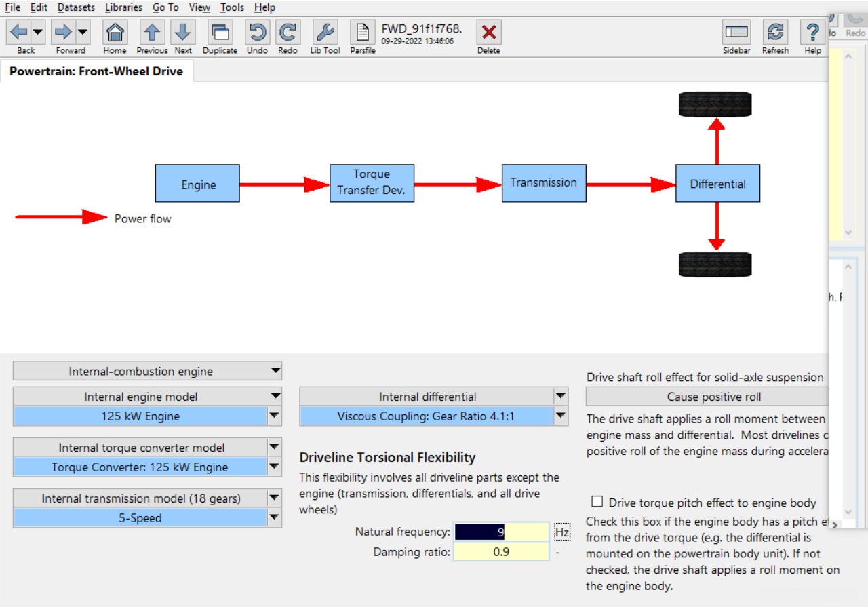Open Viscous Coupling gear ratio dropdown arrow
The height and width of the screenshot is (607, 868).
(x=561, y=416)
